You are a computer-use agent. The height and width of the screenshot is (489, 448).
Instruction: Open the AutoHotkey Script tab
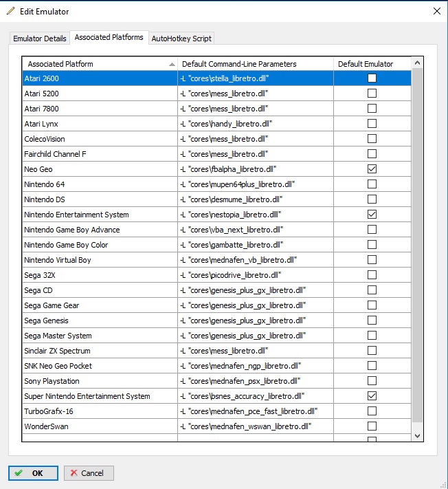tap(181, 39)
